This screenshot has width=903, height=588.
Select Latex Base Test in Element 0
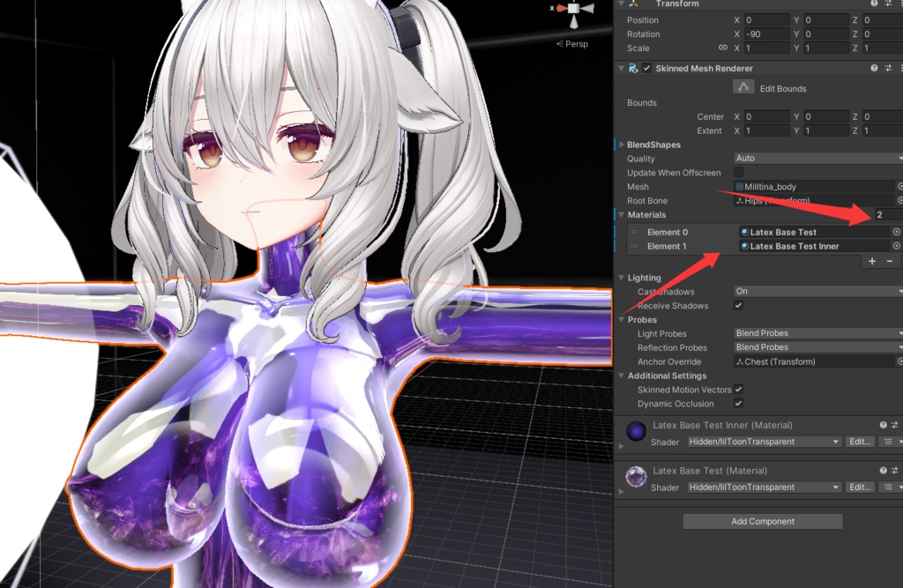click(x=815, y=232)
